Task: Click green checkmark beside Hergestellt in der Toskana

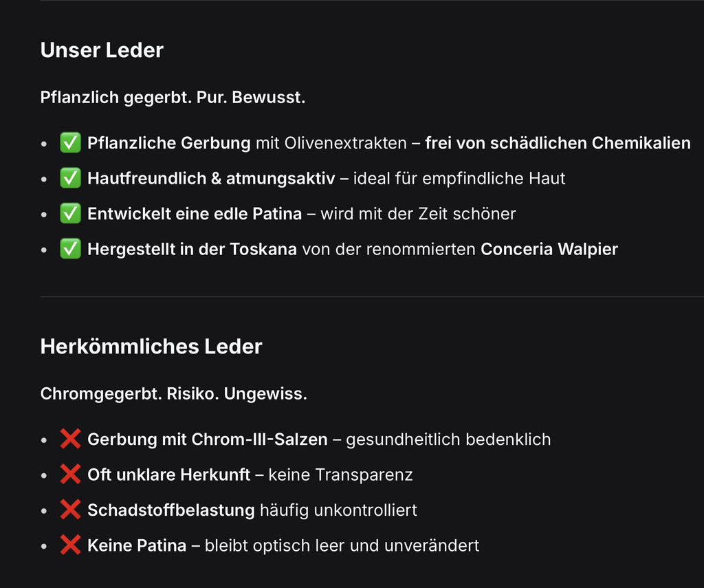Action: point(71,249)
